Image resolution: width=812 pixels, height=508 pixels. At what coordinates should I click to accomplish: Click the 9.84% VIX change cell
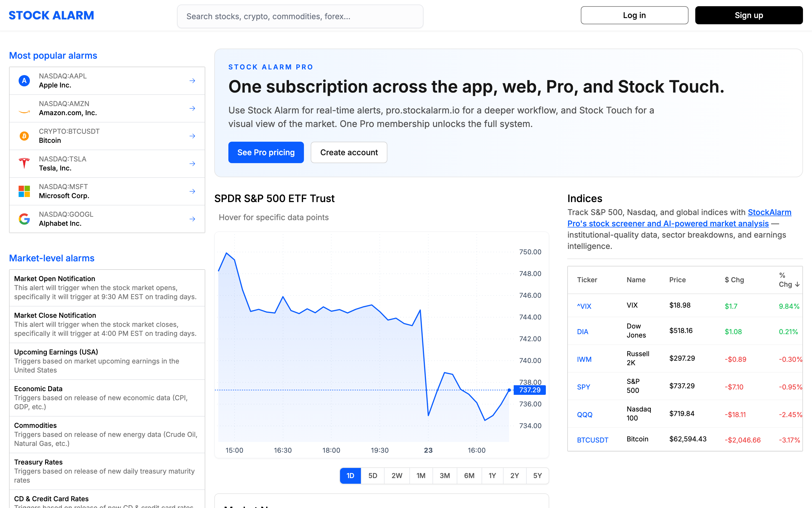[789, 306]
